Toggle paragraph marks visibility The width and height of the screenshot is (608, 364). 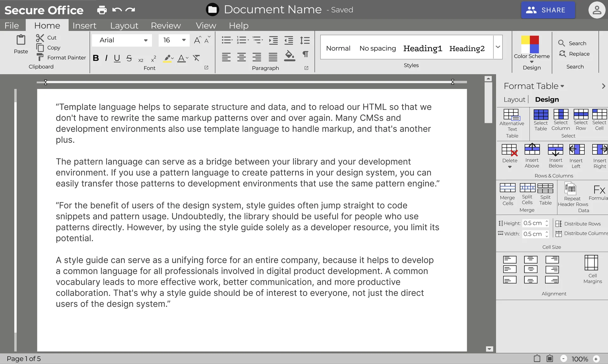coord(305,54)
